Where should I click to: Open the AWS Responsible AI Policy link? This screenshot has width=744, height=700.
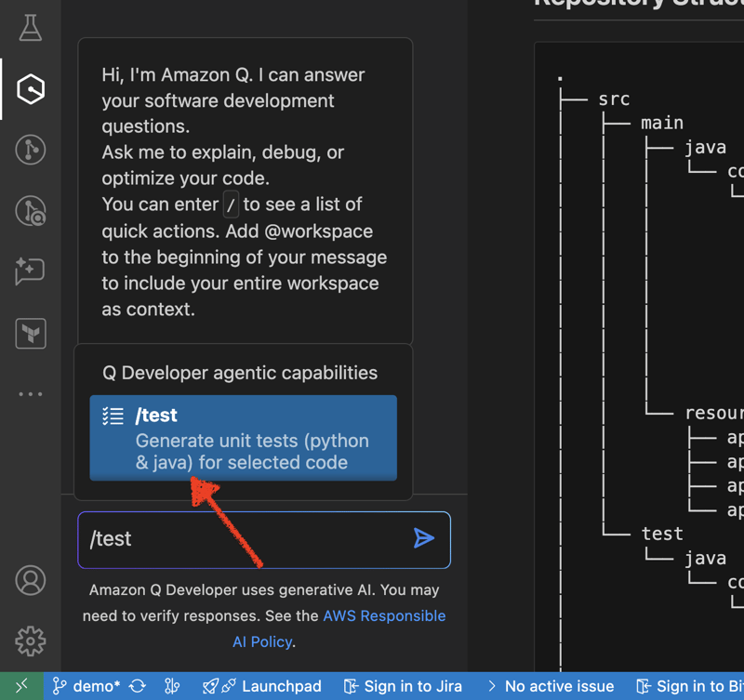pos(384,616)
